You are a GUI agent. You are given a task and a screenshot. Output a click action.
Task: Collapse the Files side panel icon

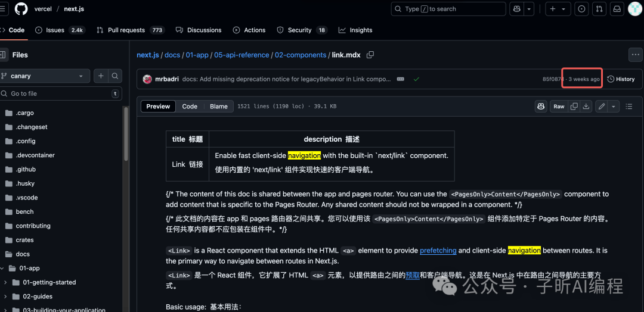click(2, 55)
